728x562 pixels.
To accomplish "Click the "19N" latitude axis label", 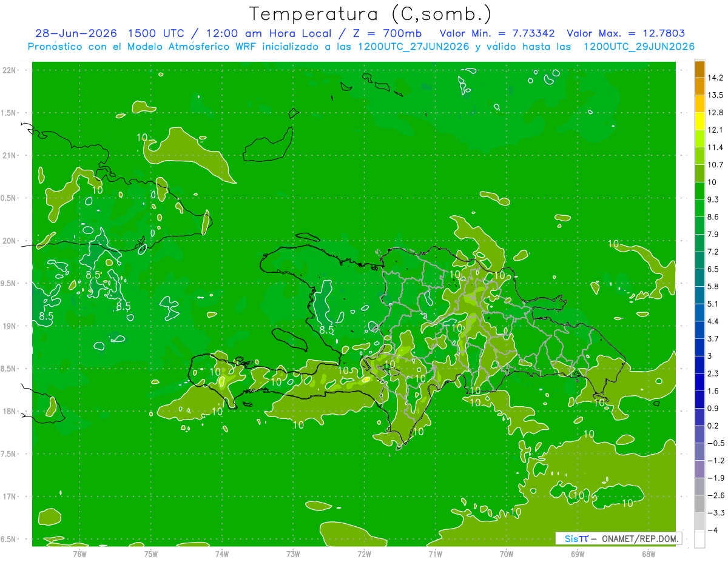I will (10, 326).
